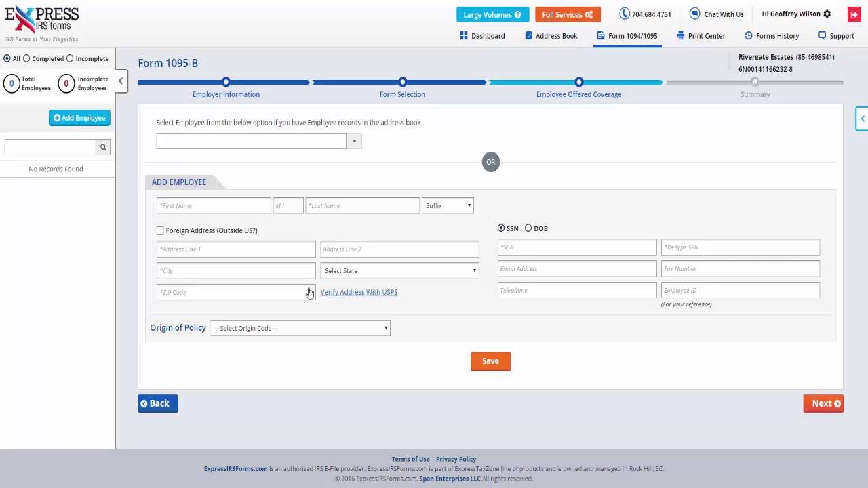Click the ExpressIRSForms logo
868x488 pixels.
[x=42, y=23]
